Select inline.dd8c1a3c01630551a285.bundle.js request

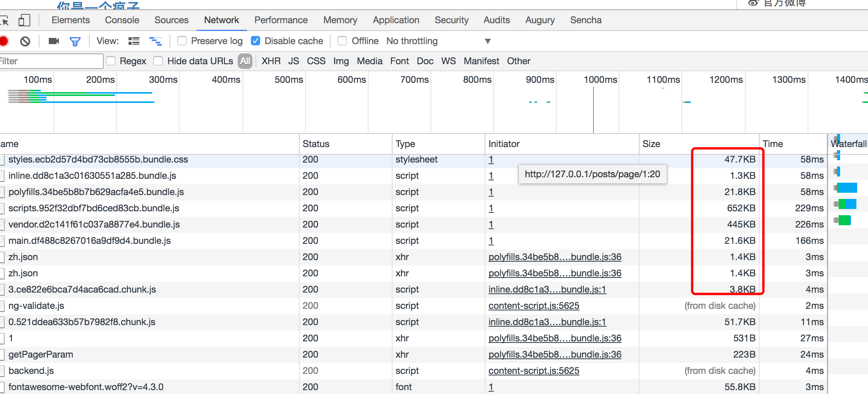pyautogui.click(x=92, y=176)
